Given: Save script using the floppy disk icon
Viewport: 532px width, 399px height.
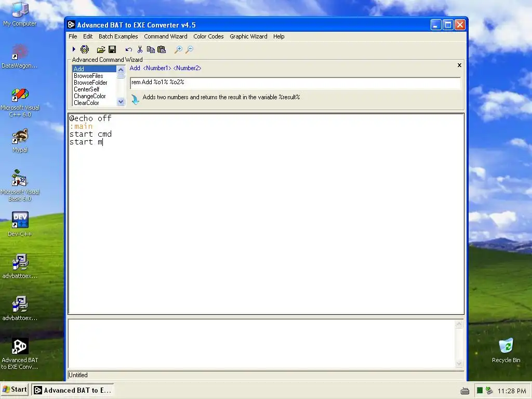Looking at the screenshot, I should pyautogui.click(x=112, y=49).
